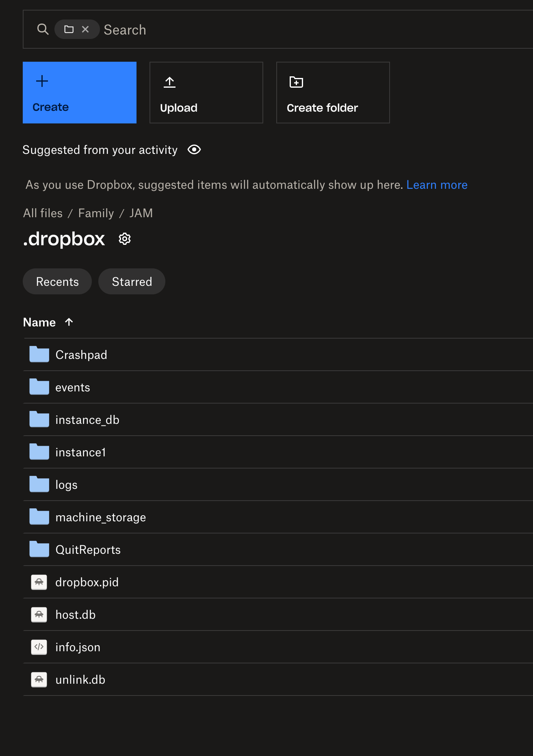Click the blue Create button
The height and width of the screenshot is (756, 533).
[80, 93]
